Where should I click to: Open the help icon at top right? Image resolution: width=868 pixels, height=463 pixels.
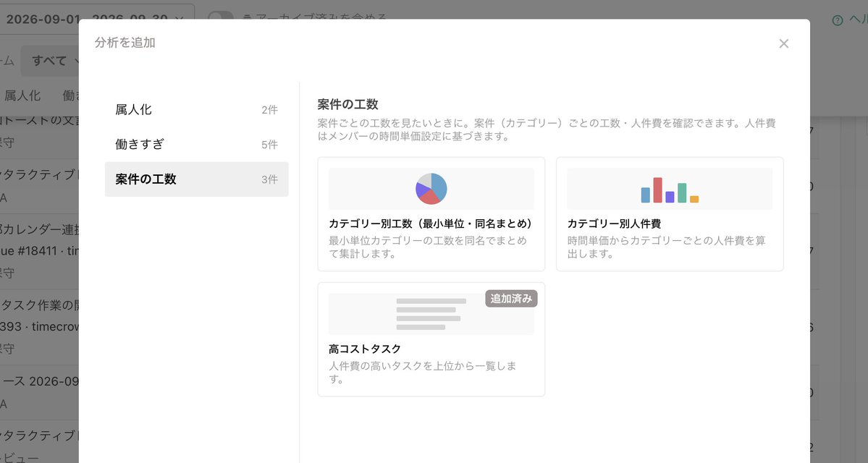pos(838,20)
